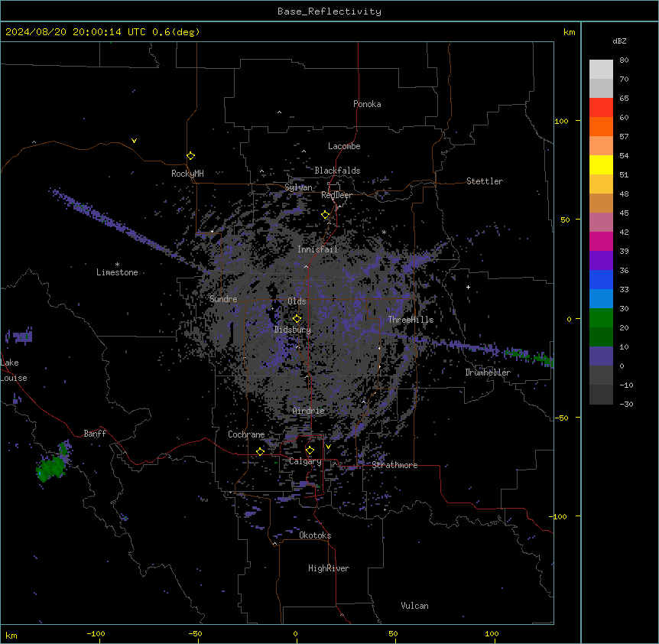Screen dimensions: 659x644
Task: Click the Sylvan label
Action: [298, 187]
